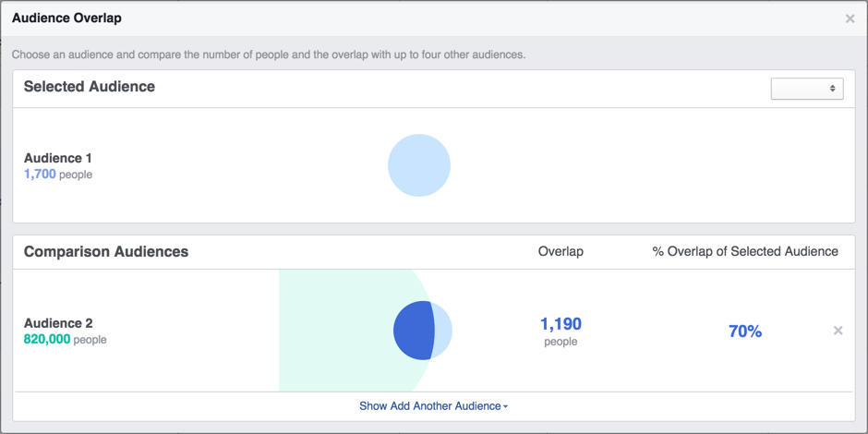This screenshot has height=434, width=868.
Task: Click % Overlap of Selected Audience header
Action: tap(745, 251)
